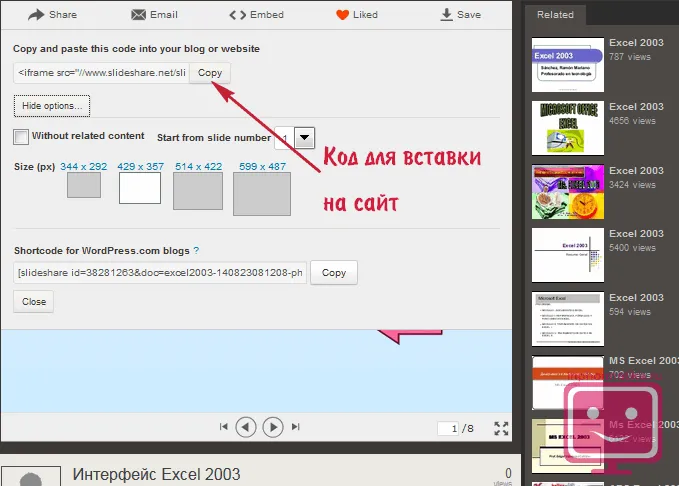Jump to first slide icon
The image size is (679, 486).
(223, 427)
